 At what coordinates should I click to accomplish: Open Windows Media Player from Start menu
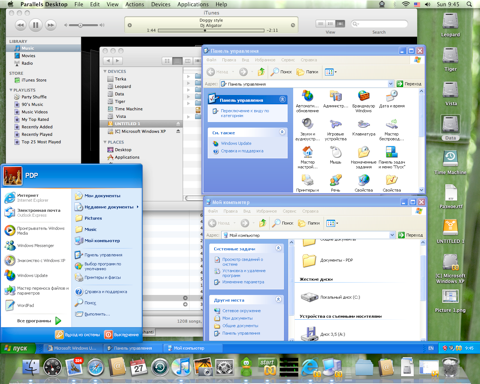click(x=36, y=231)
